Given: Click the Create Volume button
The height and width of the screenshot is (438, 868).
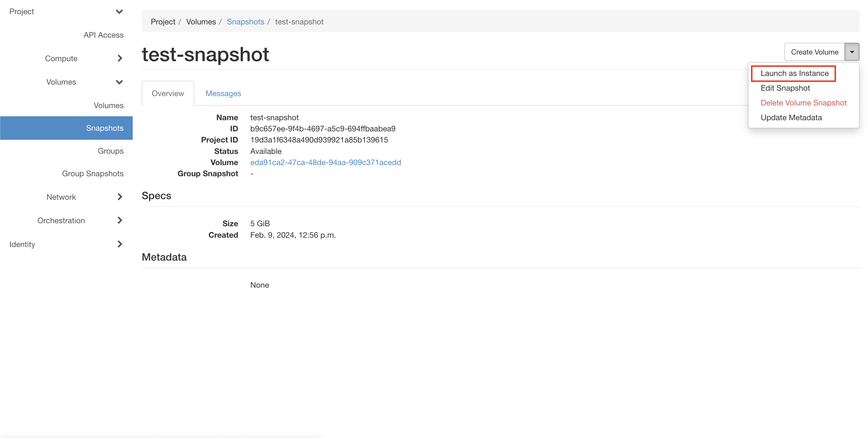Looking at the screenshot, I should click(814, 52).
